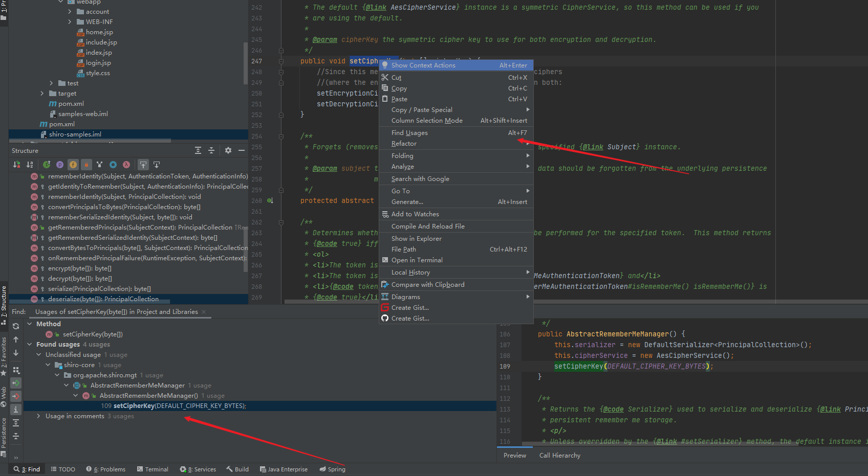Open the Terminal tool window
The image size is (868, 476).
pyautogui.click(x=153, y=469)
